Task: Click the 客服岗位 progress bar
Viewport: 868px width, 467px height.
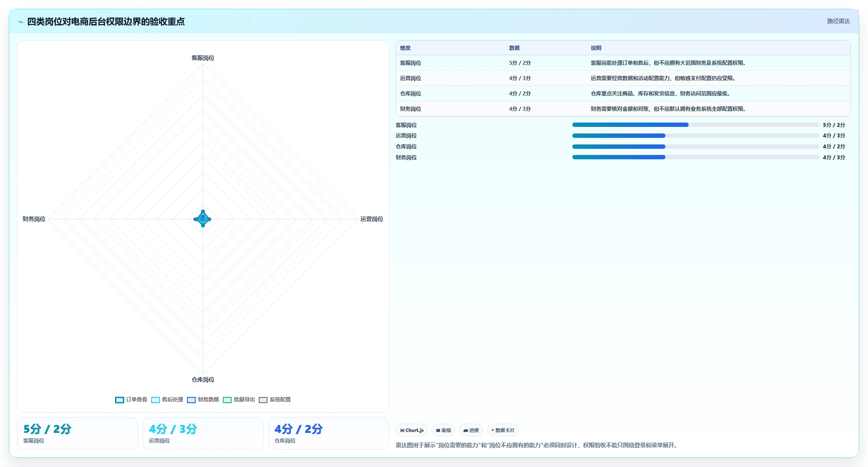Action: (x=696, y=125)
